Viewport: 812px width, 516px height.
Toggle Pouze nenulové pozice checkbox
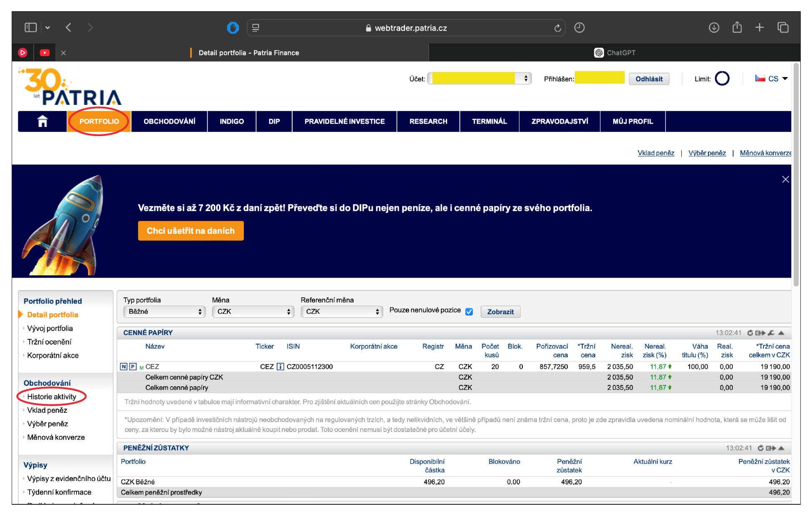[469, 312]
